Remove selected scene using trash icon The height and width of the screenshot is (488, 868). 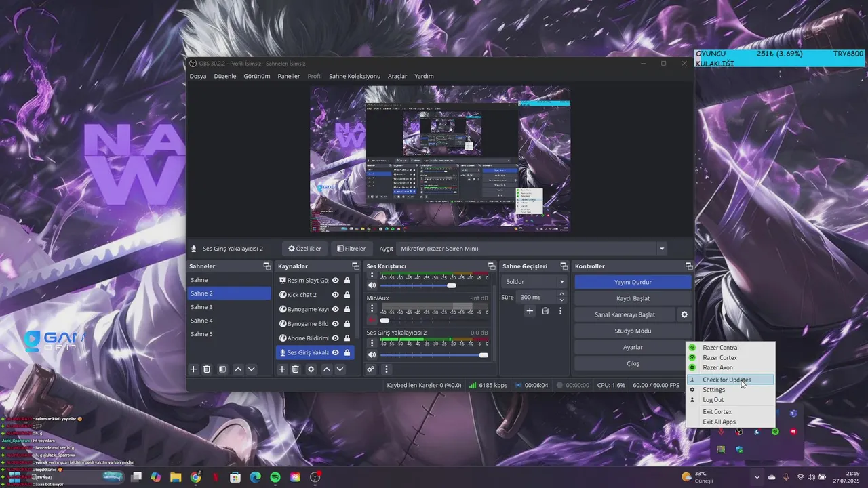coord(207,369)
